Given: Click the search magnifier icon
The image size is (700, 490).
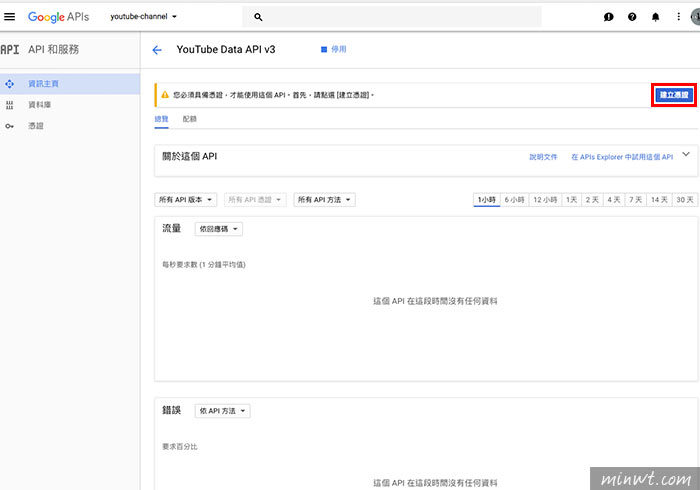Looking at the screenshot, I should pyautogui.click(x=258, y=17).
